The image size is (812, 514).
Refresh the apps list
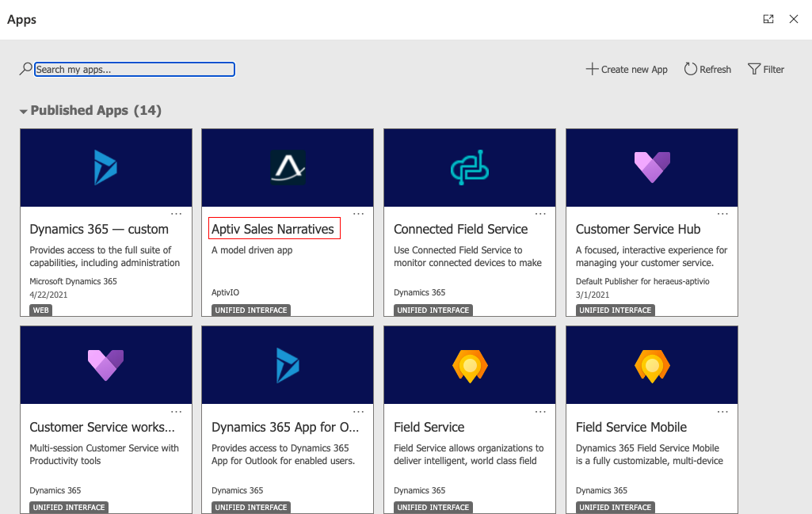tap(707, 70)
